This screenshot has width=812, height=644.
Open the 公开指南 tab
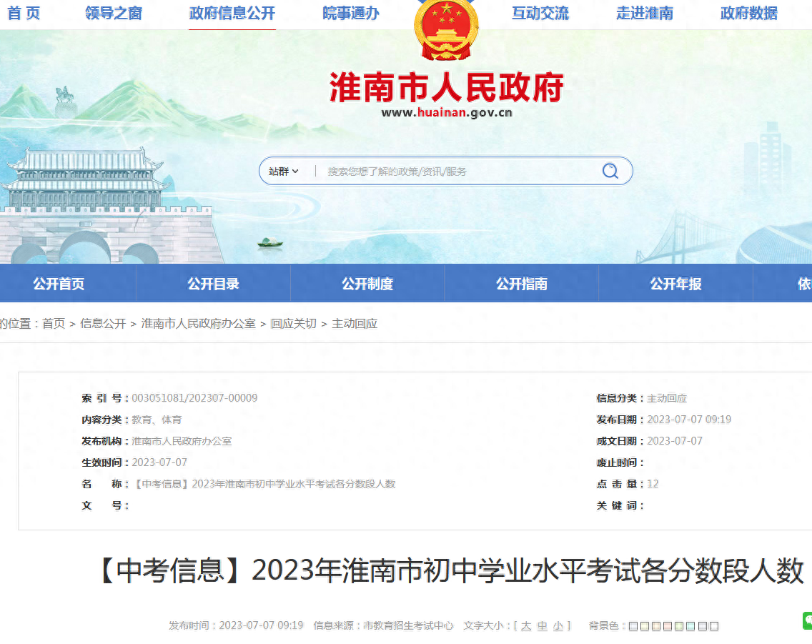pos(522,284)
